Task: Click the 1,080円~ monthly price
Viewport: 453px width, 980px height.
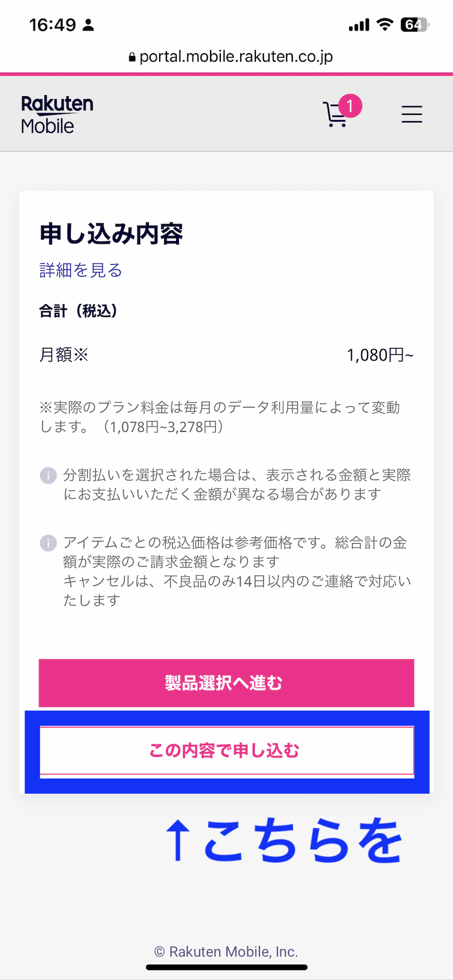Action: 380,355
